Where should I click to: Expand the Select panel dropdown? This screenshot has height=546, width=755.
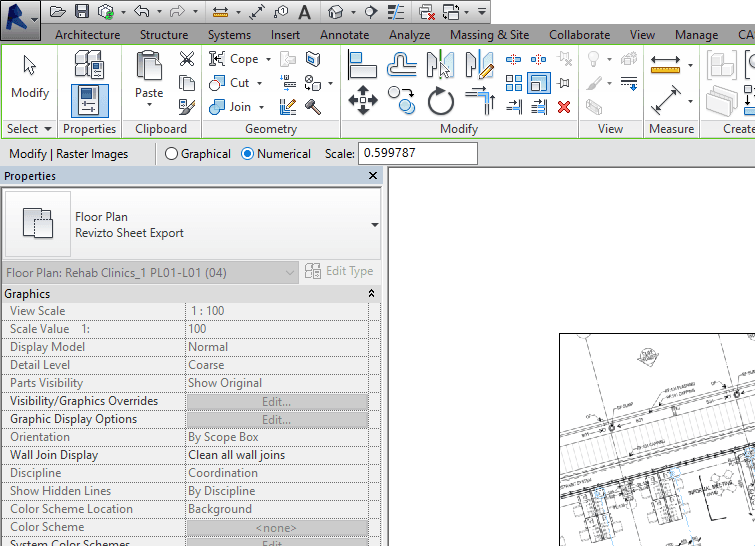click(x=48, y=129)
